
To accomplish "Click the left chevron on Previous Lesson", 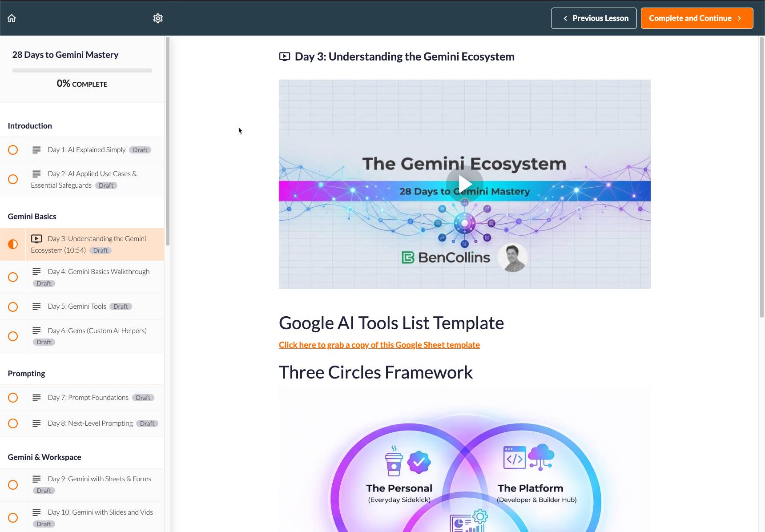I will pos(565,18).
